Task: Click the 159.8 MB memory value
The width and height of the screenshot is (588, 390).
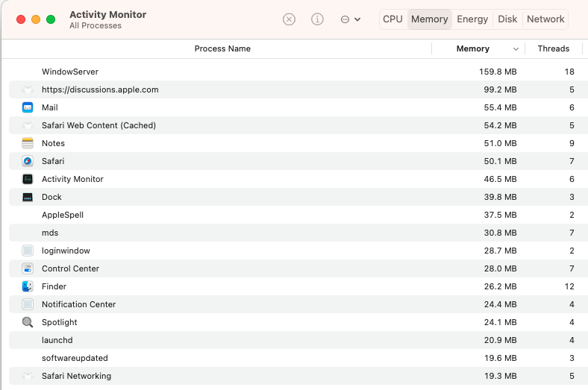Action: point(498,72)
